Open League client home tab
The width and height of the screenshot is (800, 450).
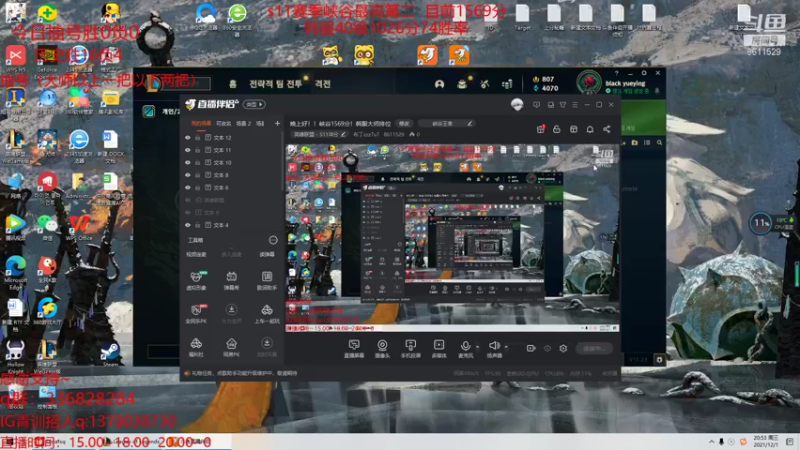233,84
